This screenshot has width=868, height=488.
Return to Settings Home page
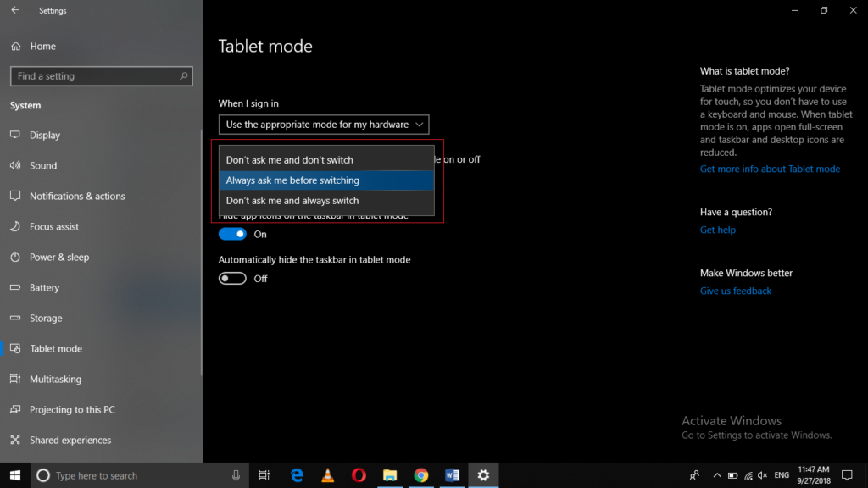tap(42, 46)
